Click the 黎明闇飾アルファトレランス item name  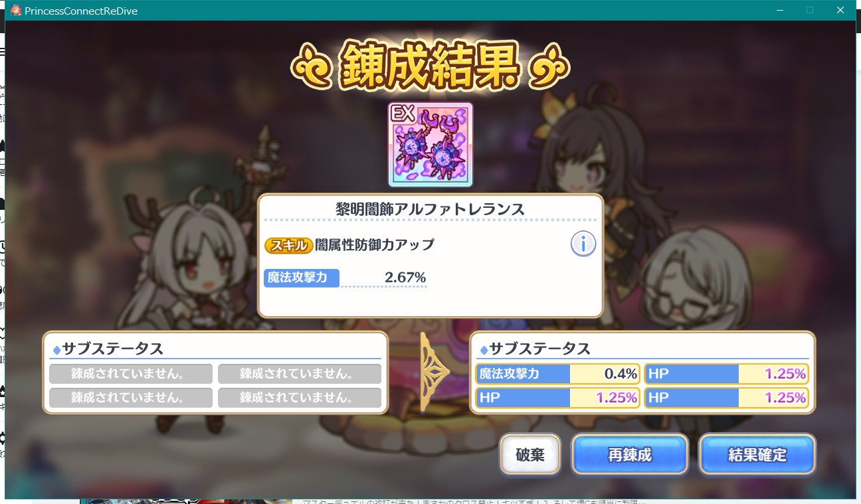coord(430,209)
